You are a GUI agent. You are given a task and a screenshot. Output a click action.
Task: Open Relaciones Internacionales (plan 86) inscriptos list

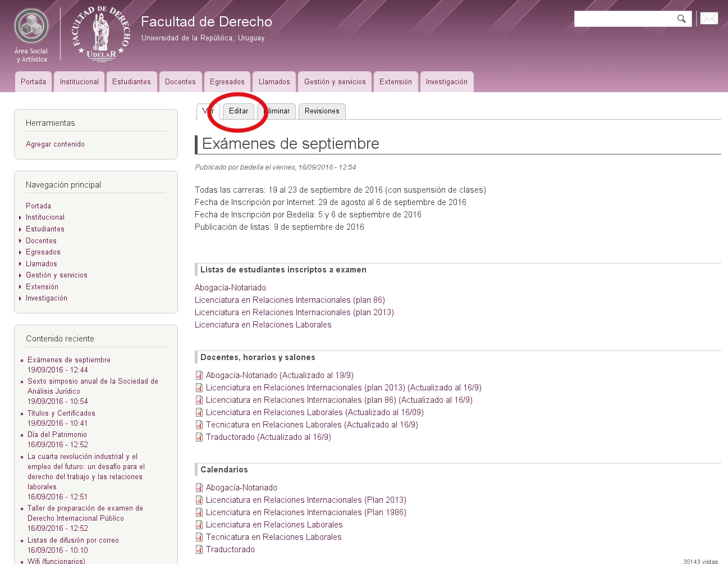pyautogui.click(x=290, y=300)
